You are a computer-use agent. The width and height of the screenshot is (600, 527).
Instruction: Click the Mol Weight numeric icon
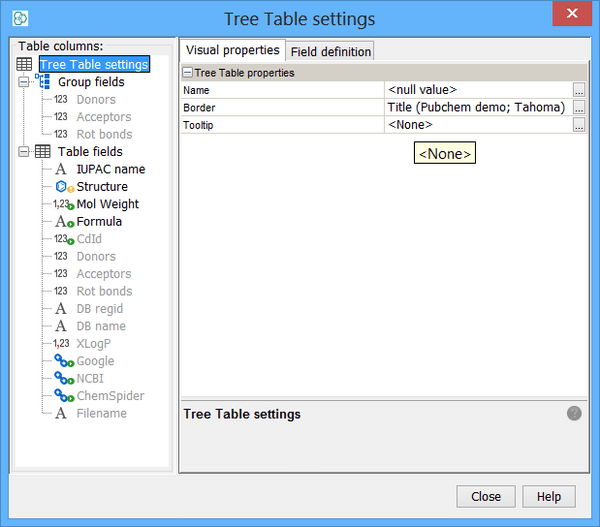(63, 204)
